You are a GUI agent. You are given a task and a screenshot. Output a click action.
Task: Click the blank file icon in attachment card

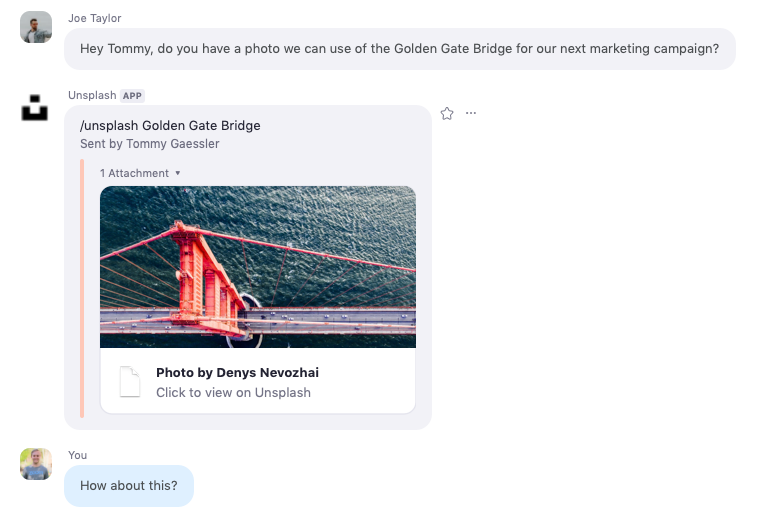click(130, 382)
